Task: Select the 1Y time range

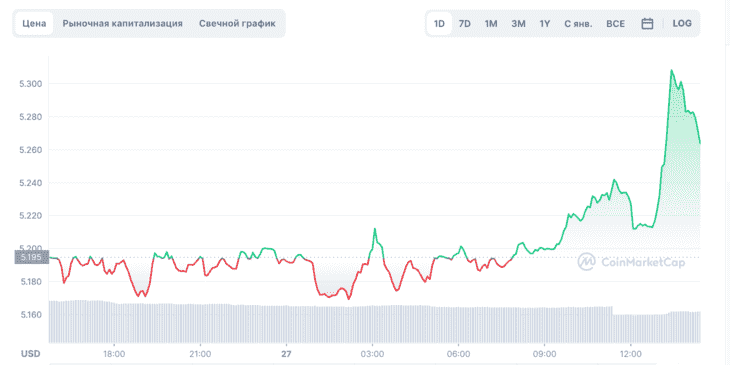Action: coord(545,24)
